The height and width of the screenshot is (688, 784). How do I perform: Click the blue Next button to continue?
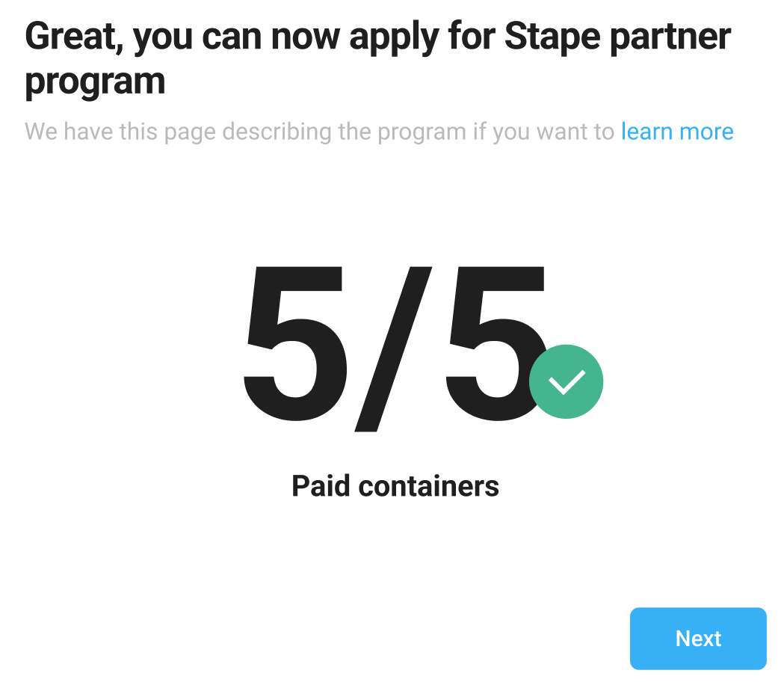coord(697,638)
